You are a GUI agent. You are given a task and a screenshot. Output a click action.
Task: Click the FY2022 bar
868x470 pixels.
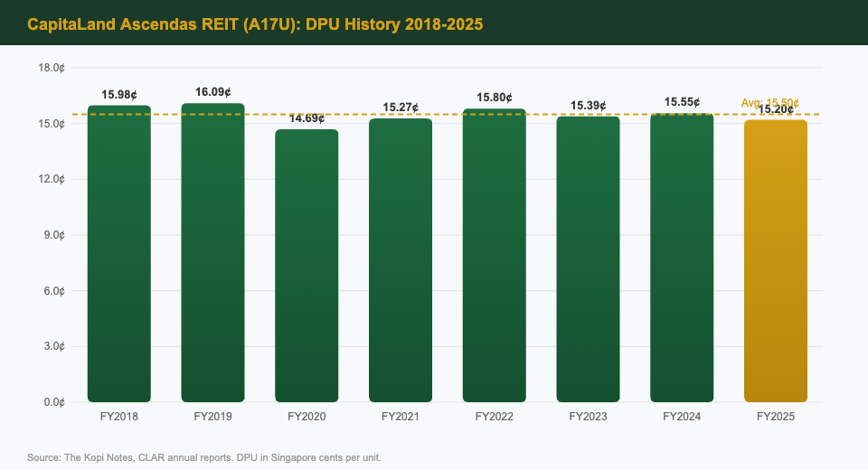(495, 255)
